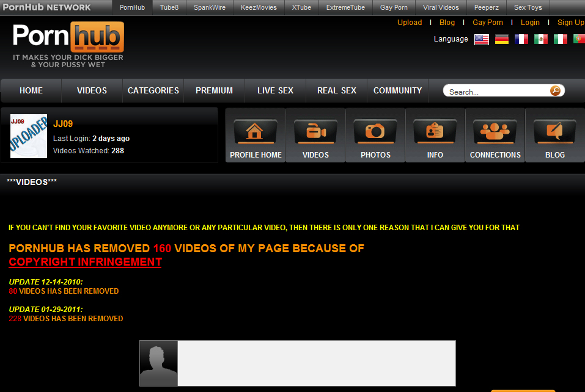585x392 pixels.
Task: Open the Connections people icon
Action: pyautogui.click(x=495, y=132)
